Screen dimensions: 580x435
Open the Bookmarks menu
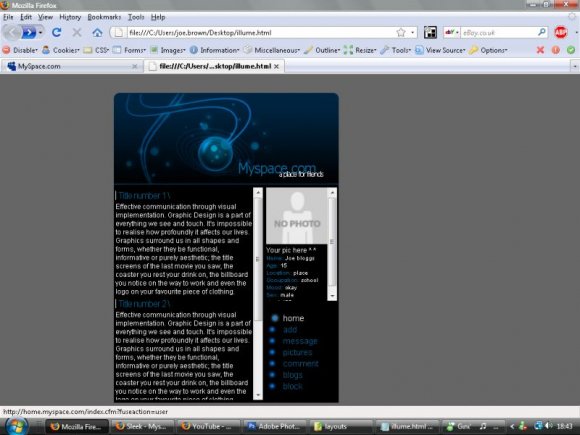point(104,17)
